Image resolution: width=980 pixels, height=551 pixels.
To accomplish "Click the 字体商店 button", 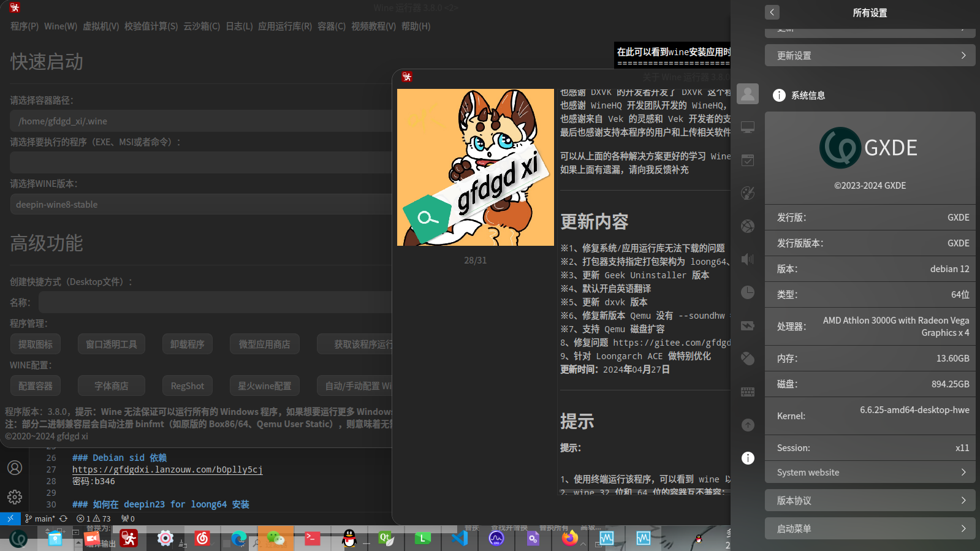I will tap(112, 386).
